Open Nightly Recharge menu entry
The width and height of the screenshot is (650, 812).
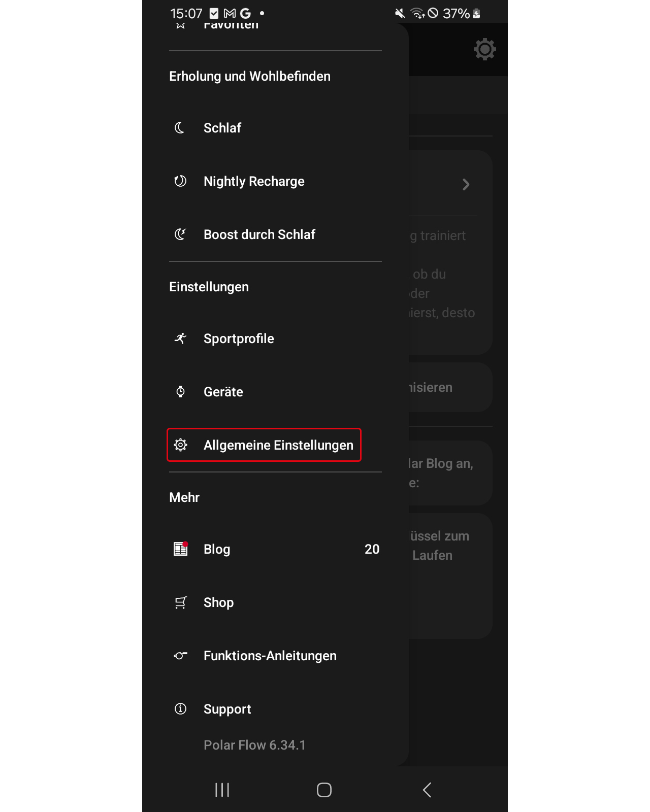(x=275, y=181)
